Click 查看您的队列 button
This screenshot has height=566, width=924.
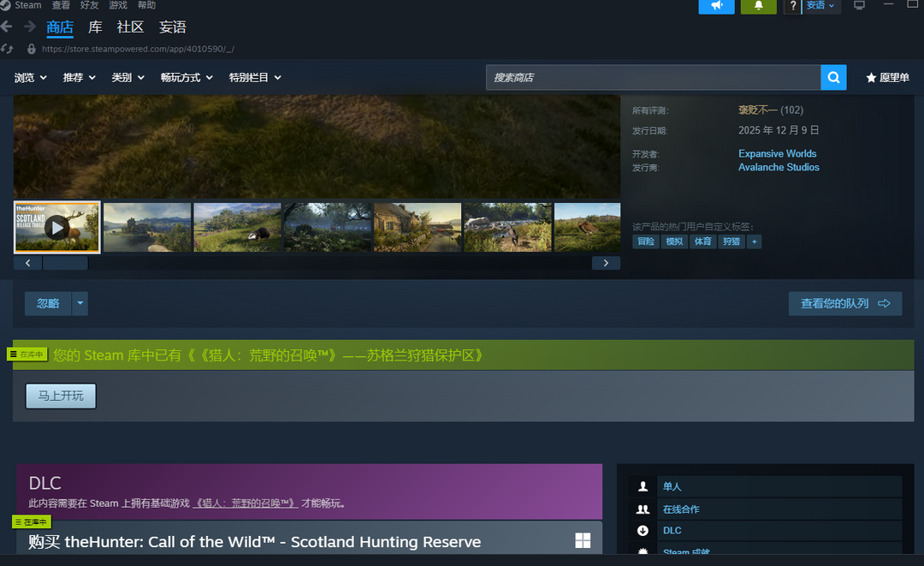coord(844,303)
